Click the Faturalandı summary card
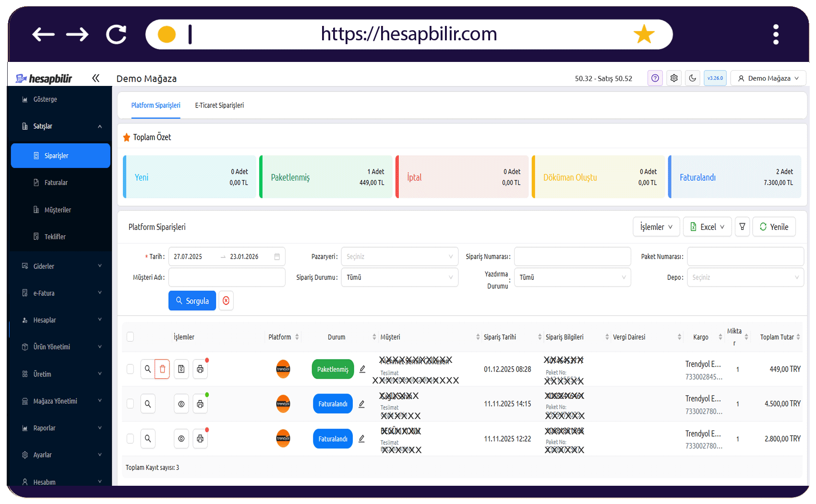Image resolution: width=816 pixels, height=504 pixels. coord(735,177)
